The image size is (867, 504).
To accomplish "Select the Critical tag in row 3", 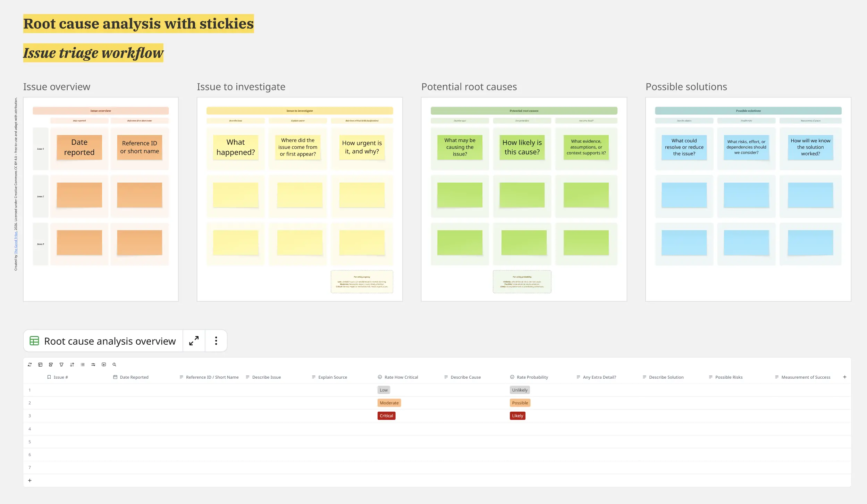I will (386, 416).
